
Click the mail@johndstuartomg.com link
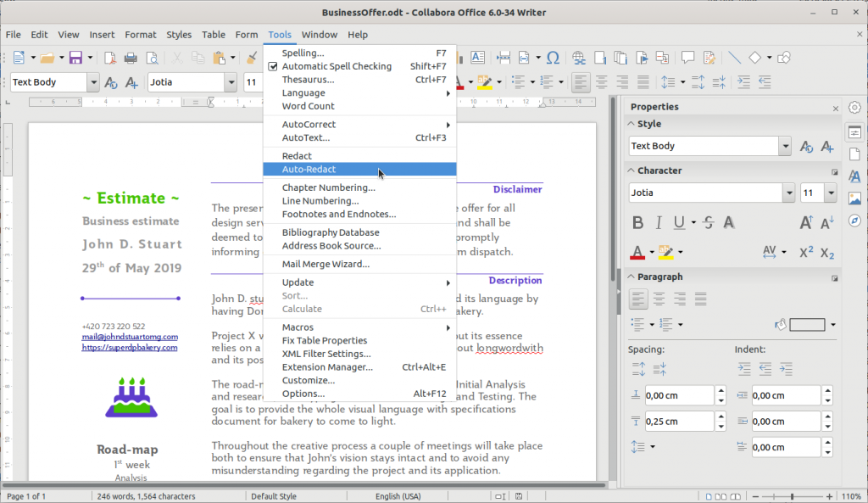point(130,337)
